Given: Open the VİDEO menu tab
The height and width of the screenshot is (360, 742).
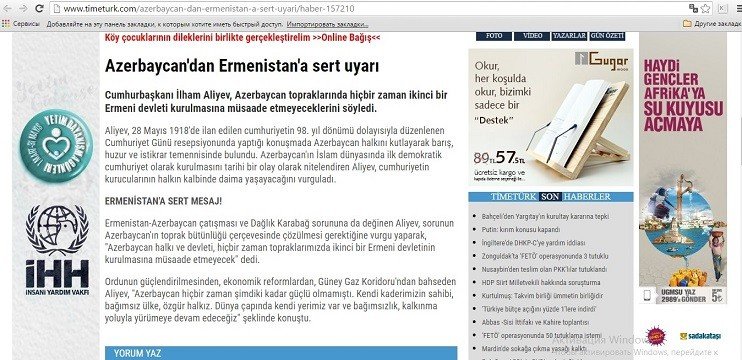Looking at the screenshot, I should coord(532,36).
